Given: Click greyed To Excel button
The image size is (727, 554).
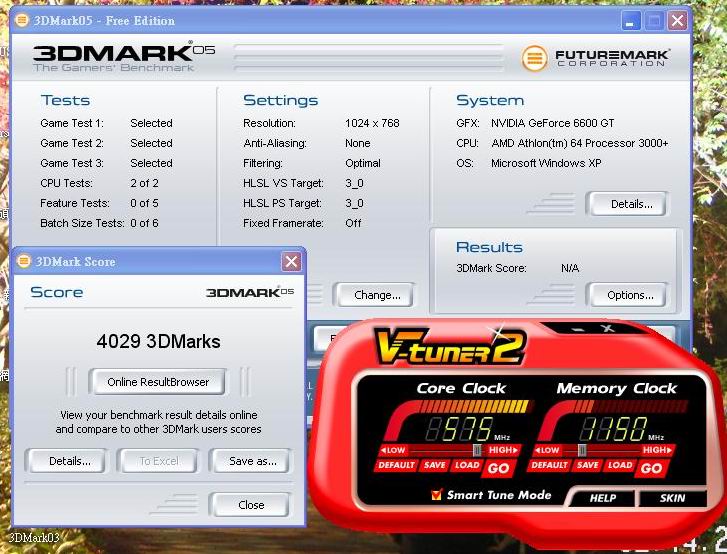Looking at the screenshot, I should pos(159,461).
